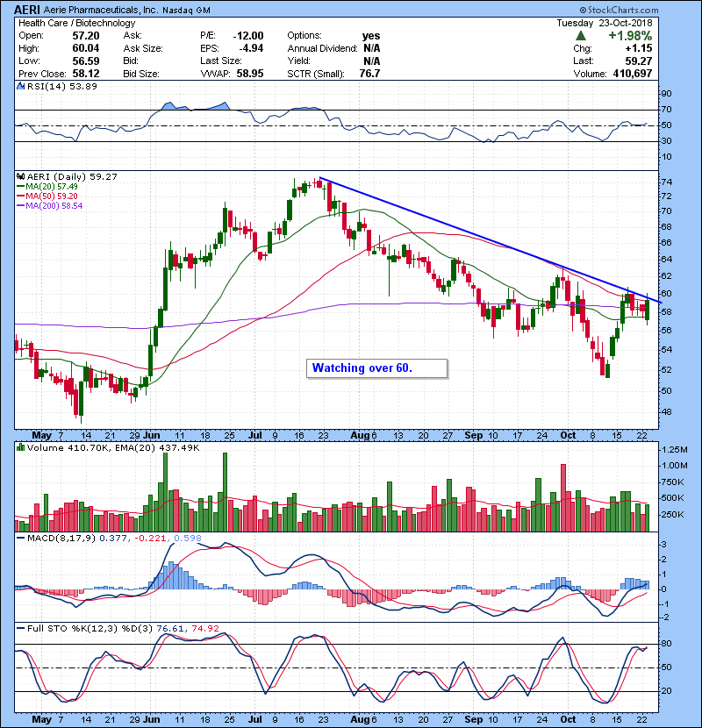The image size is (702, 728).
Task: Click the Prev Close value 58.12
Action: tap(86, 74)
